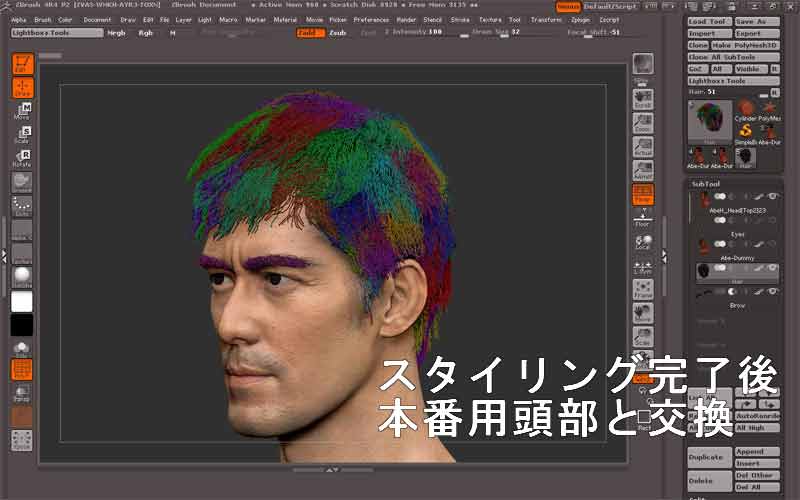800x500 pixels.
Task: Click the Duplicate subtool button
Action: pyautogui.click(x=710, y=457)
